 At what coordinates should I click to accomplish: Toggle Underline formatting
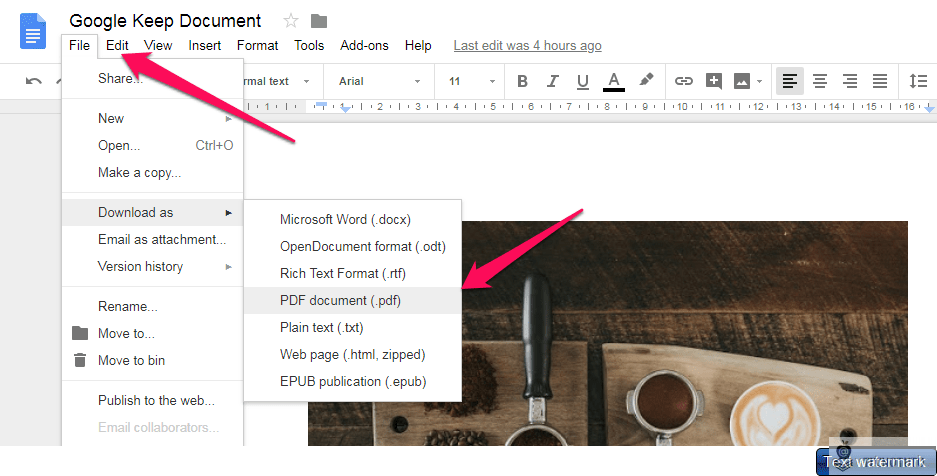click(583, 82)
